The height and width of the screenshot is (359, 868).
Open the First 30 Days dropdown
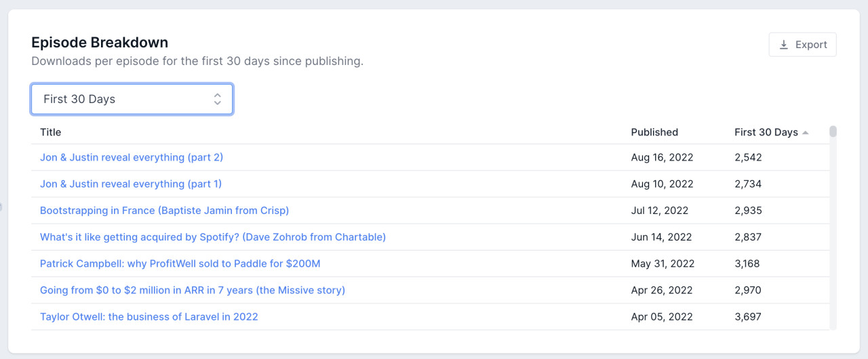(x=132, y=99)
